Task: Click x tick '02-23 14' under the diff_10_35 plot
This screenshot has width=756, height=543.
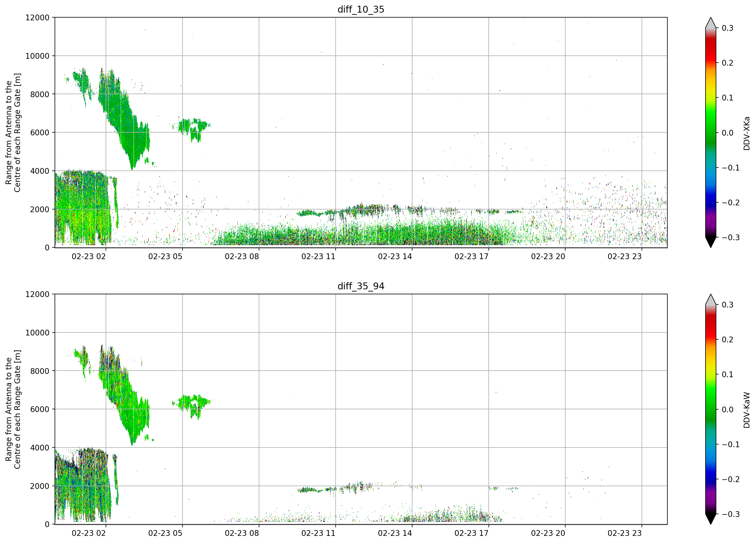Action: pos(395,256)
